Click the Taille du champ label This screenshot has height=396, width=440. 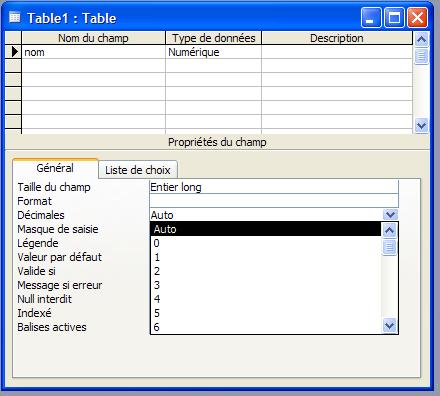[54, 187]
